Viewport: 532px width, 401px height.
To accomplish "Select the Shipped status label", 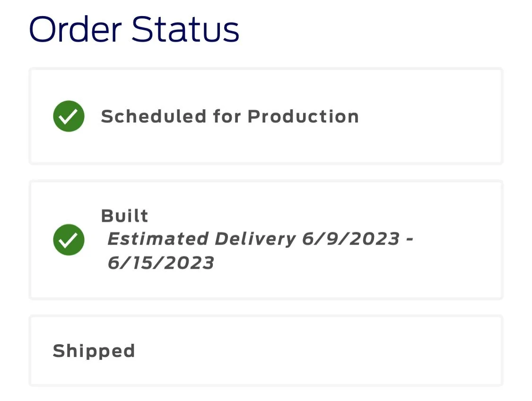I will (x=94, y=351).
